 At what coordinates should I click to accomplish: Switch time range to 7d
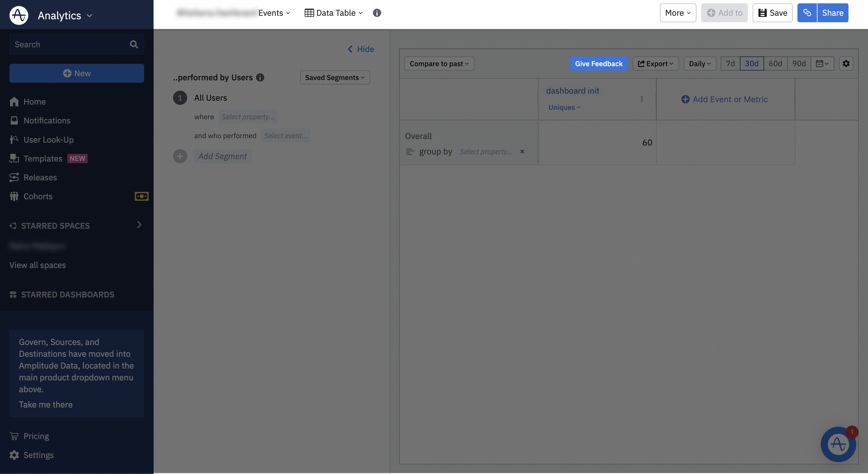click(x=730, y=63)
